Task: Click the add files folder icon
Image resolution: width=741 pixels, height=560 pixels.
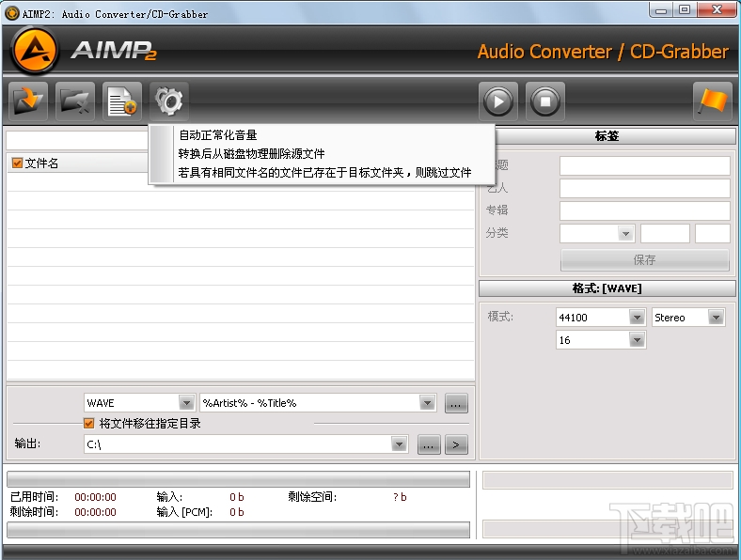Action: (28, 101)
